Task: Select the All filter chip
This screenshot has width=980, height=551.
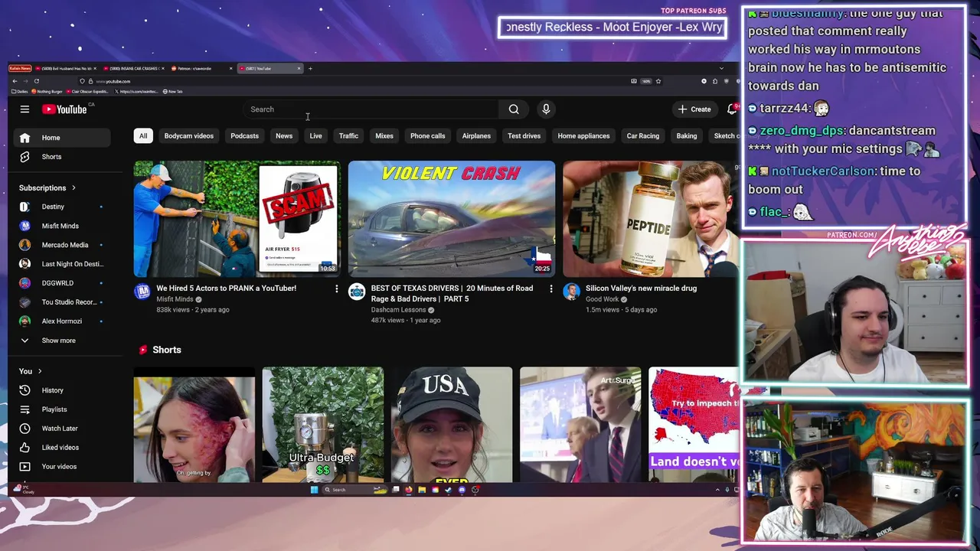Action: (x=143, y=136)
